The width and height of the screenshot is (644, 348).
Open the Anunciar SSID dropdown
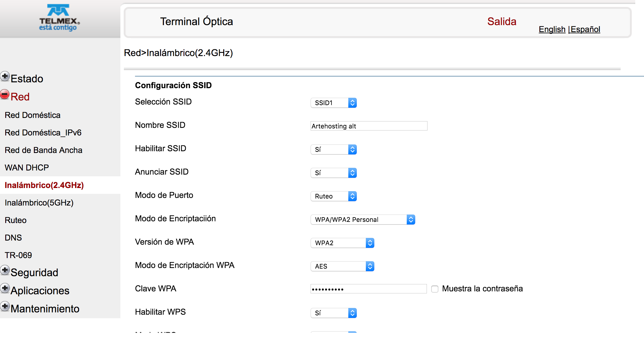tap(333, 173)
